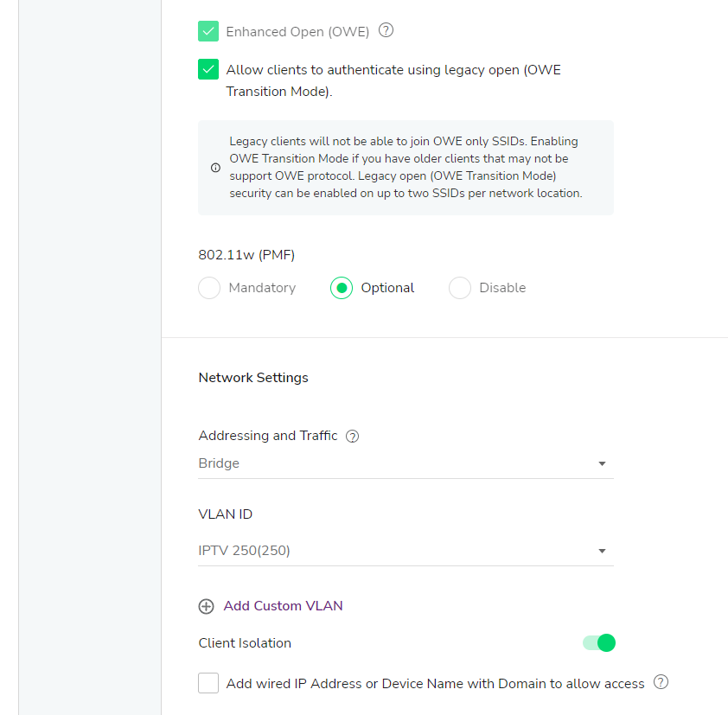Check the Add wired IP Address checkbox
The width and height of the screenshot is (728, 715).
pos(208,682)
